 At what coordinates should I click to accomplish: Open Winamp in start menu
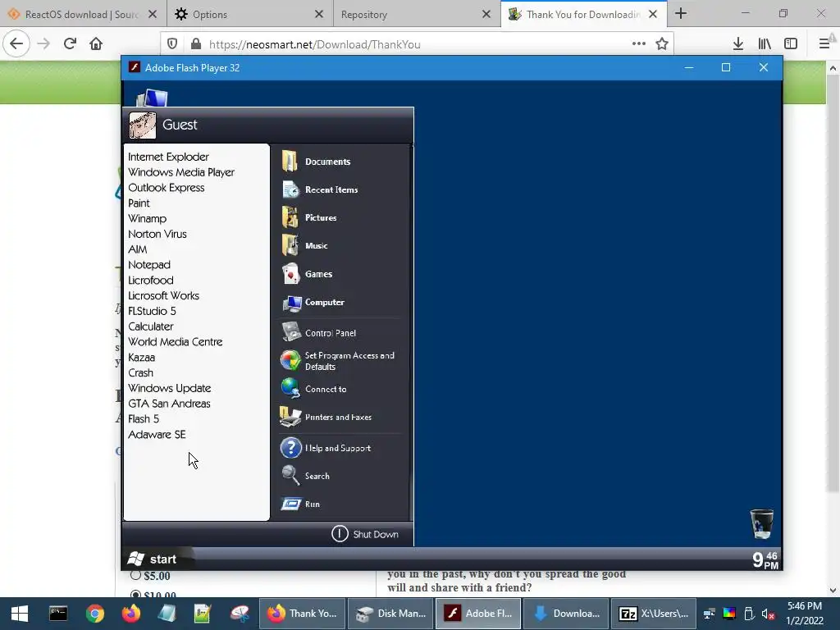148,219
